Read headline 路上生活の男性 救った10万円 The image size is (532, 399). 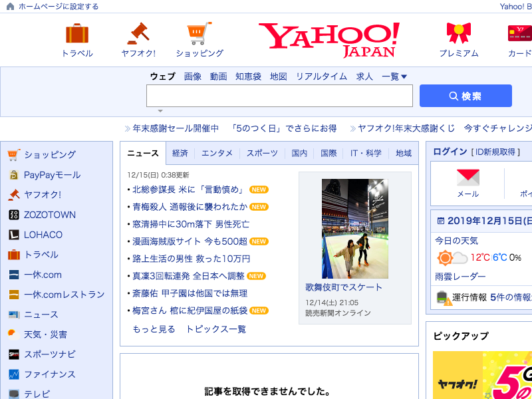(191, 259)
